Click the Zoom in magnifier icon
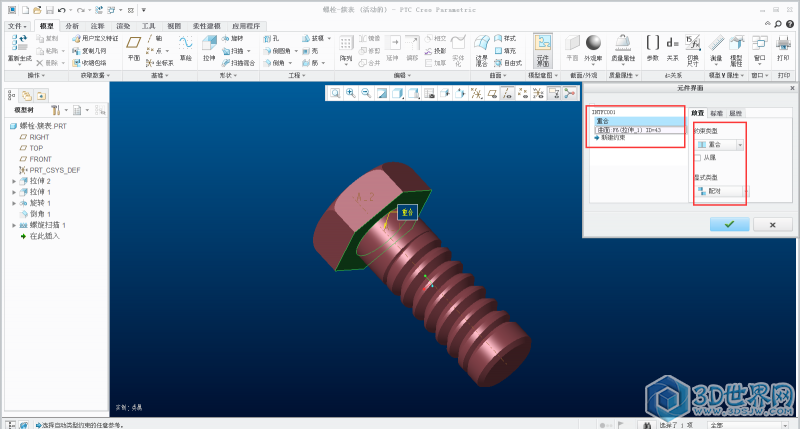The height and width of the screenshot is (429, 800). (351, 93)
